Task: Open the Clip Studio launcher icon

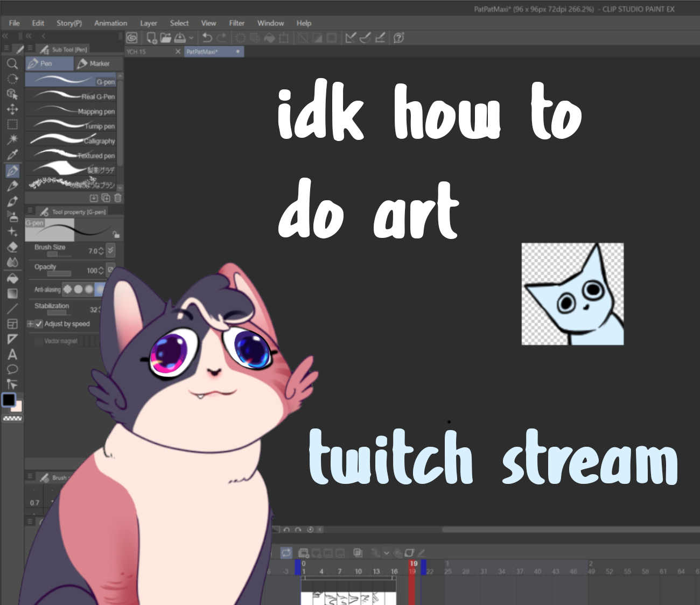Action: (132, 38)
